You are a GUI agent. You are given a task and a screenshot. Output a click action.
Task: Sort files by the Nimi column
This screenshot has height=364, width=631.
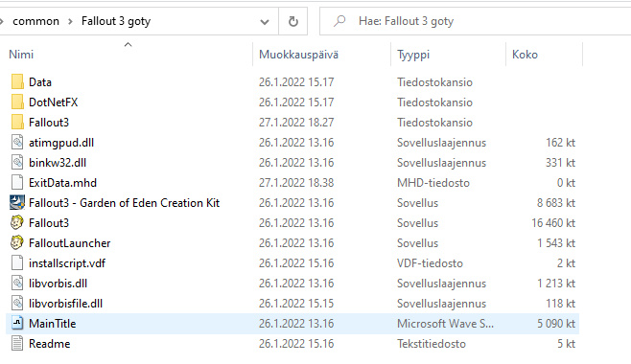point(21,55)
